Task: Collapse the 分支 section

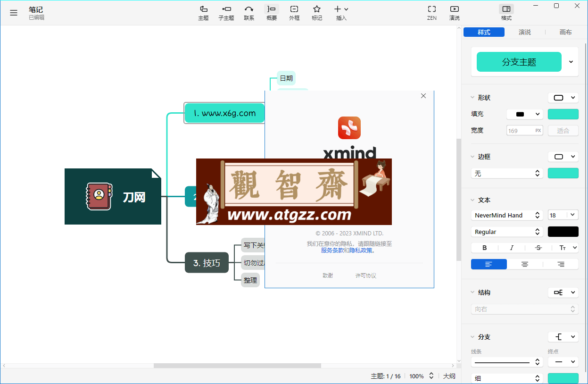Action: pyautogui.click(x=472, y=337)
